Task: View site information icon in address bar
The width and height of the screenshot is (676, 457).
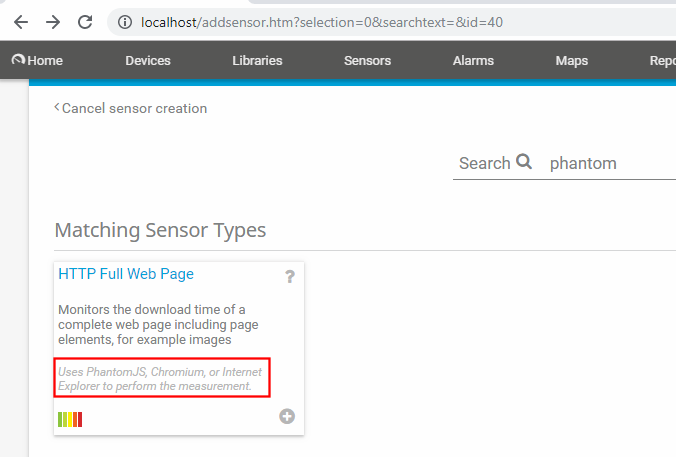Action: [x=123, y=21]
